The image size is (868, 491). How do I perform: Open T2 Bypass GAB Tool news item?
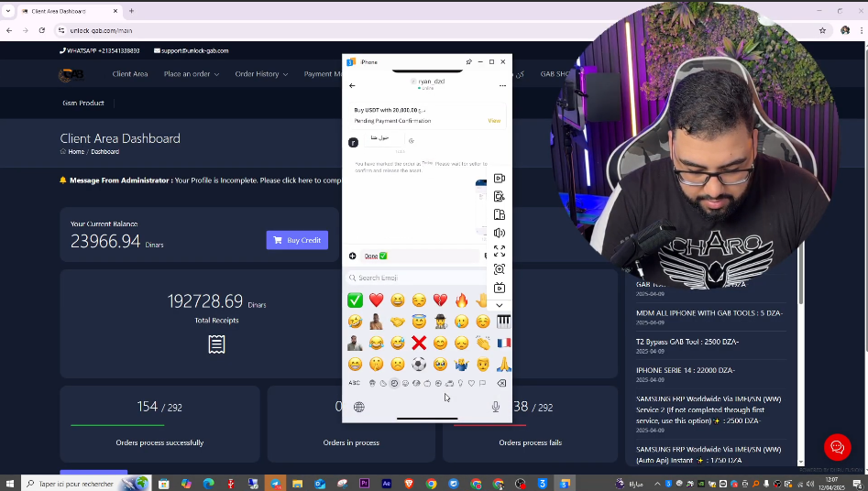point(687,342)
